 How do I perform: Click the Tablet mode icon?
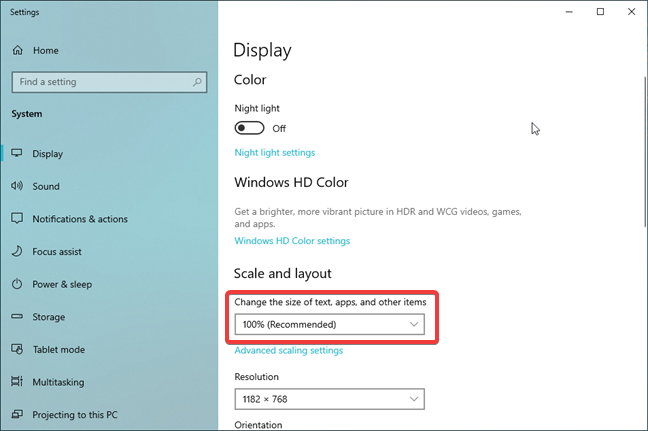pos(17,349)
